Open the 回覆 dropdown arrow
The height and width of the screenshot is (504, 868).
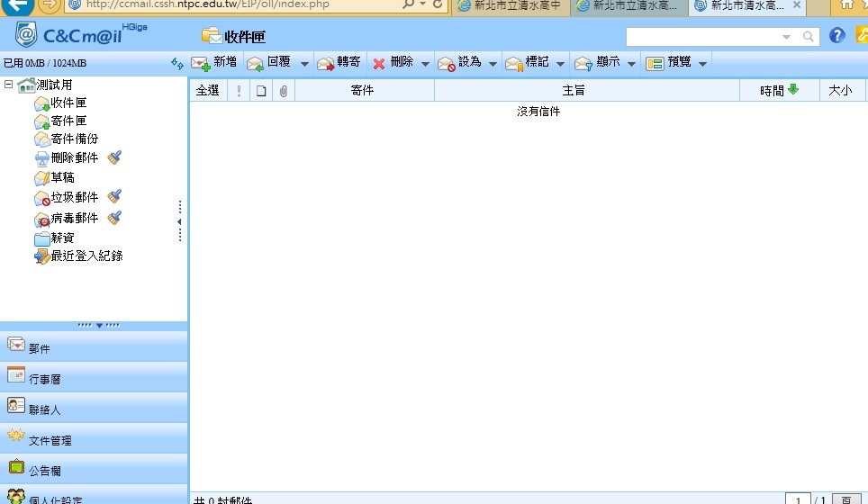[304, 64]
